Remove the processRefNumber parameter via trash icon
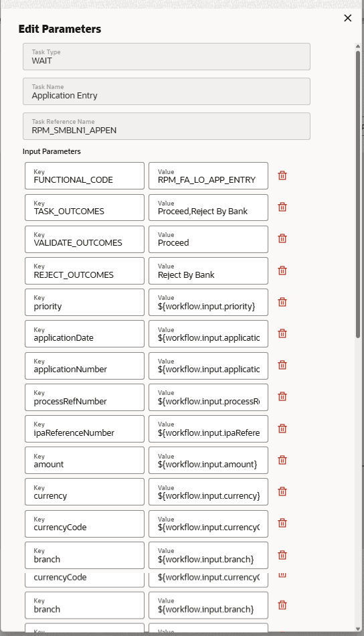The height and width of the screenshot is (636, 364). [282, 397]
